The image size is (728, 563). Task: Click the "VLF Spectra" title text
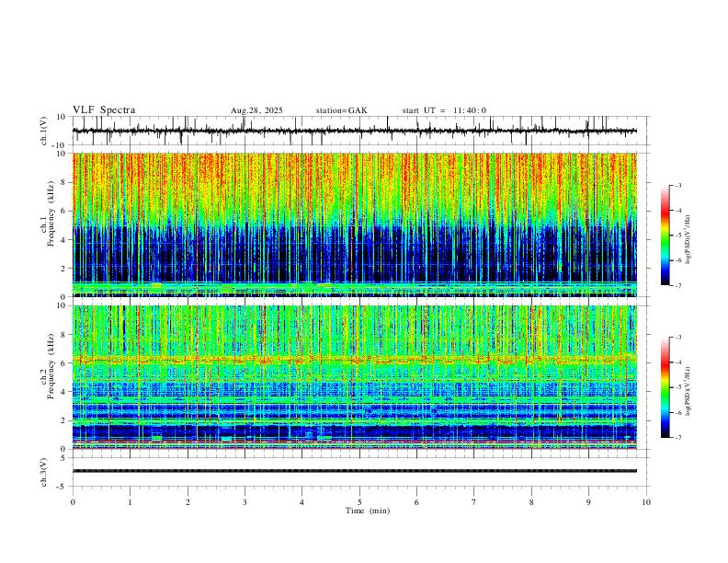pyautogui.click(x=104, y=110)
